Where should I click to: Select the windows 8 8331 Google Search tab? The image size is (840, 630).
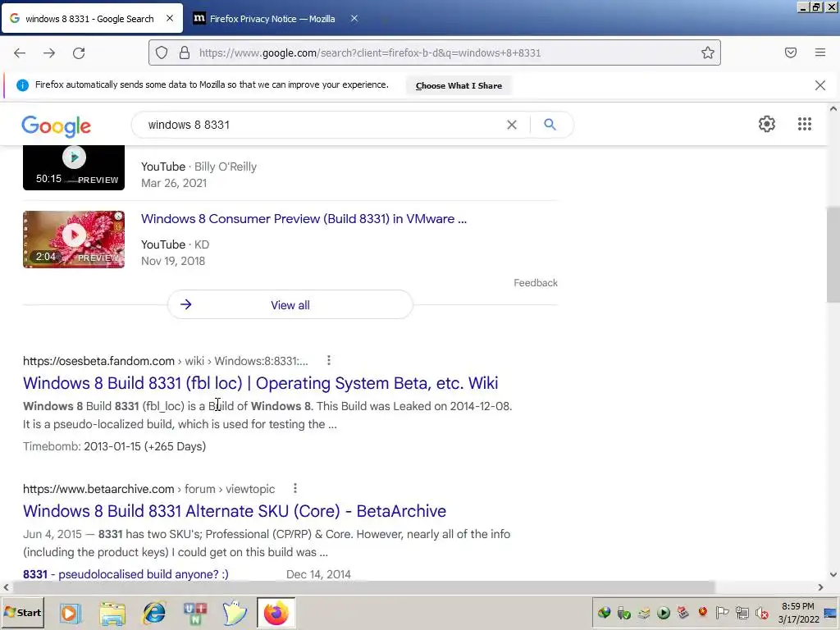pyautogui.click(x=89, y=19)
